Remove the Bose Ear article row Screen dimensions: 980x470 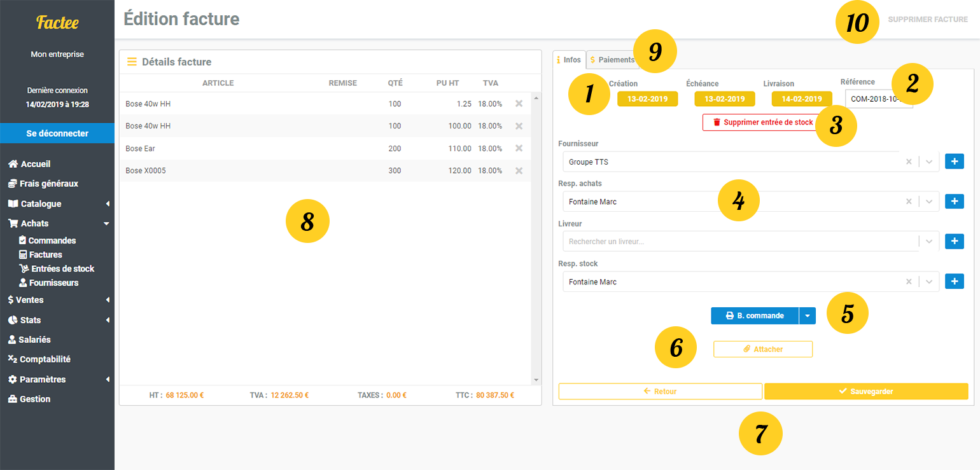(x=519, y=148)
